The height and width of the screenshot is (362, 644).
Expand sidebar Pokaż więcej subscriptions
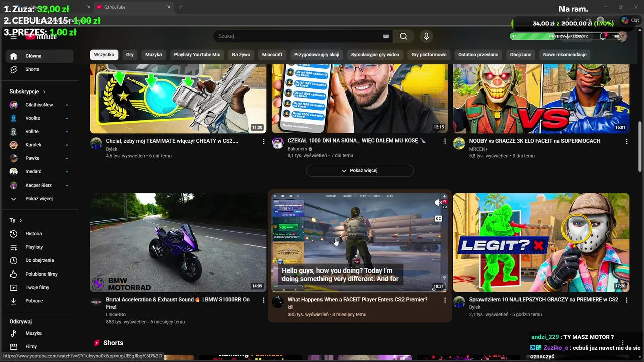coord(39,199)
